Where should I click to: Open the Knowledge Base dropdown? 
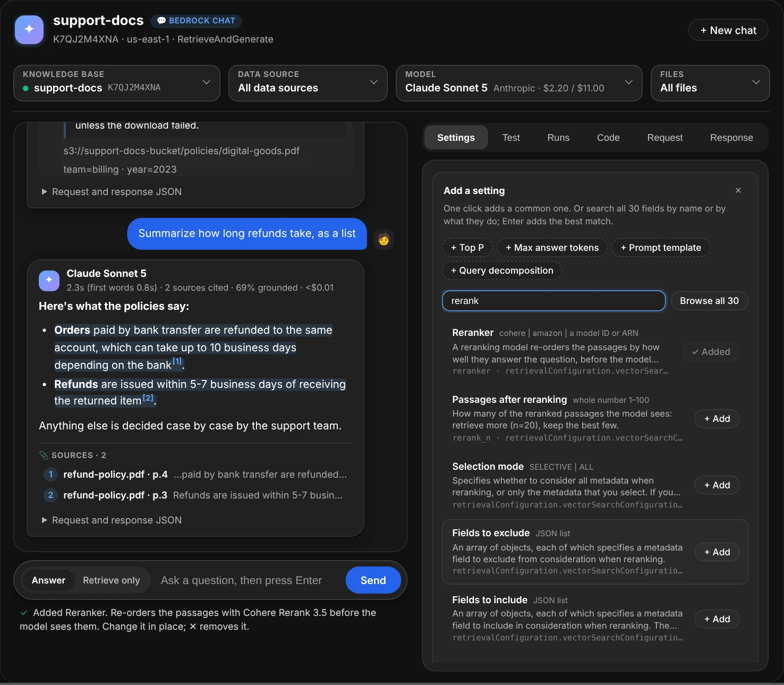click(x=117, y=83)
